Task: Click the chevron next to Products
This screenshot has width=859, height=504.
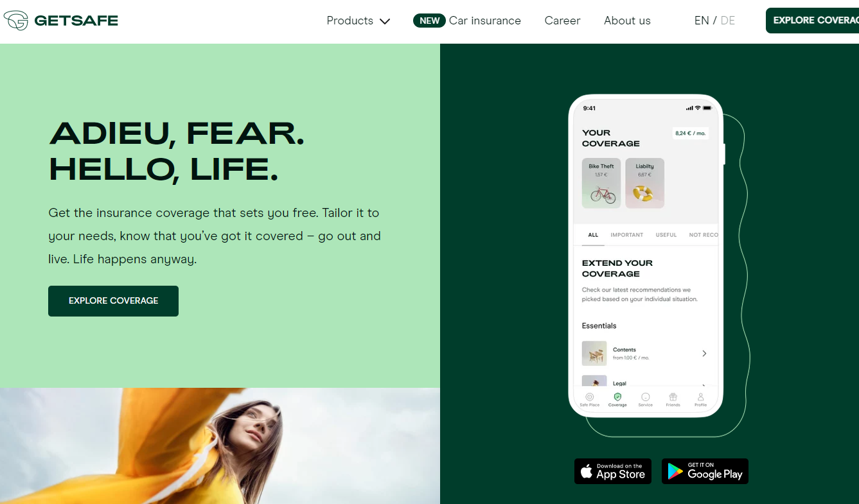Action: [x=385, y=21]
